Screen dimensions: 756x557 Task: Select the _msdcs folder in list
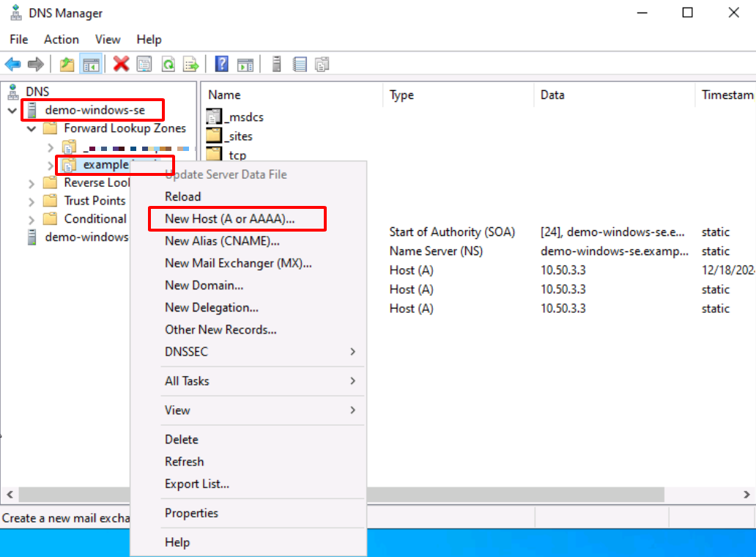pos(243,117)
